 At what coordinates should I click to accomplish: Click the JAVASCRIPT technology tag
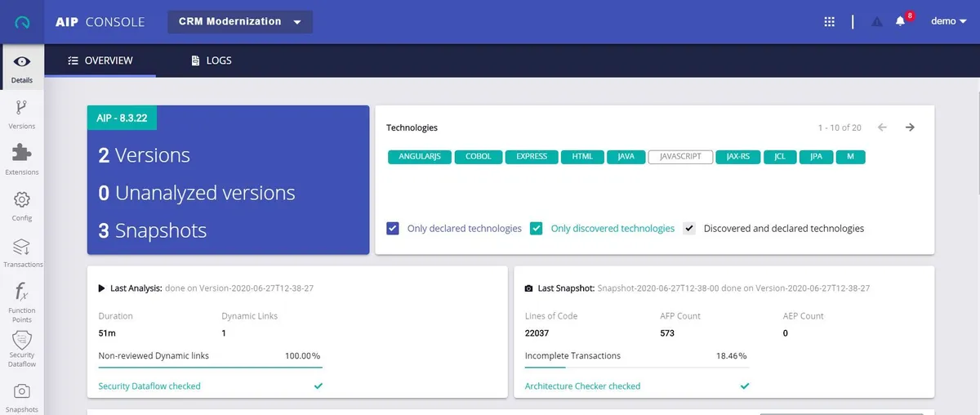pyautogui.click(x=680, y=157)
